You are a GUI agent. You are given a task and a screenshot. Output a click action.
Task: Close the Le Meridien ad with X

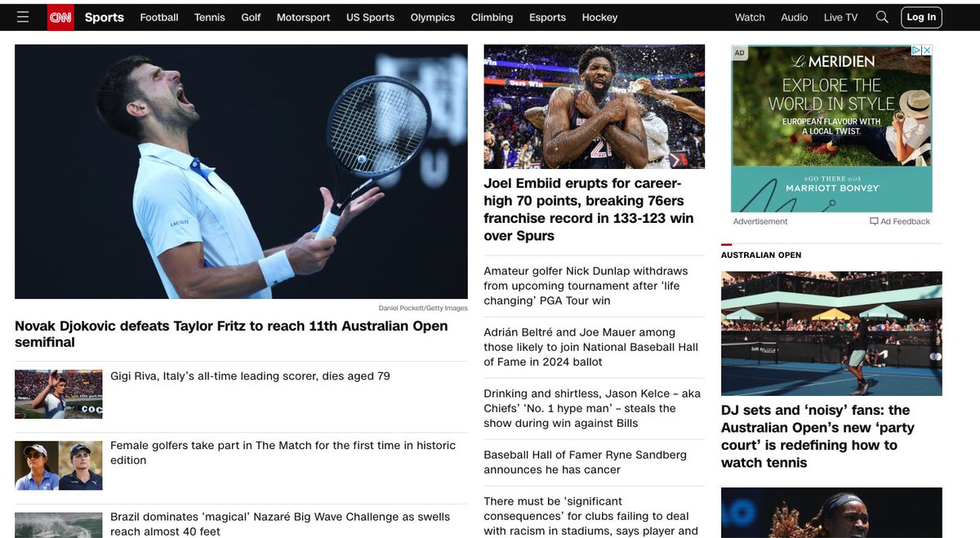click(x=927, y=51)
